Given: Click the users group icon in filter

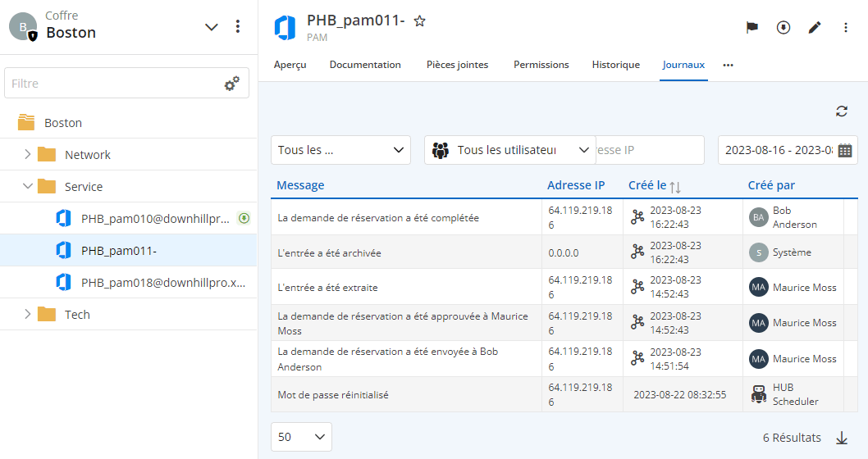Looking at the screenshot, I should click(x=441, y=151).
